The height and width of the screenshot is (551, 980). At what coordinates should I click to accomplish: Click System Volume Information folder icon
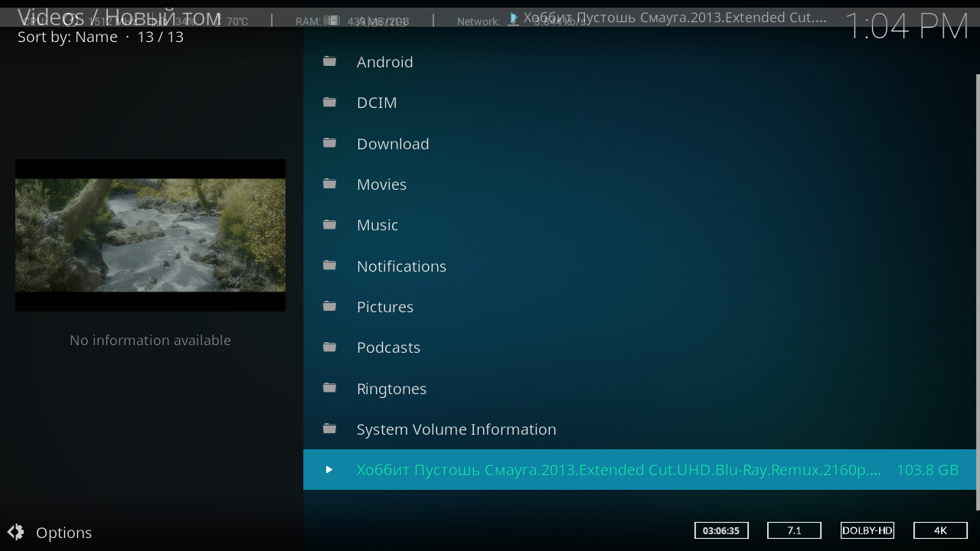tap(330, 429)
